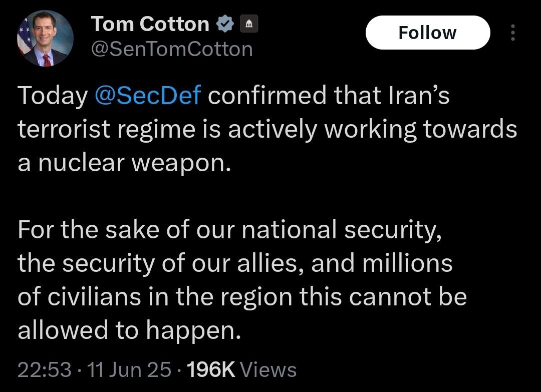Click 'confirmed that Iran's' in the first line
This screenshot has height=392, width=541.
tap(328, 96)
